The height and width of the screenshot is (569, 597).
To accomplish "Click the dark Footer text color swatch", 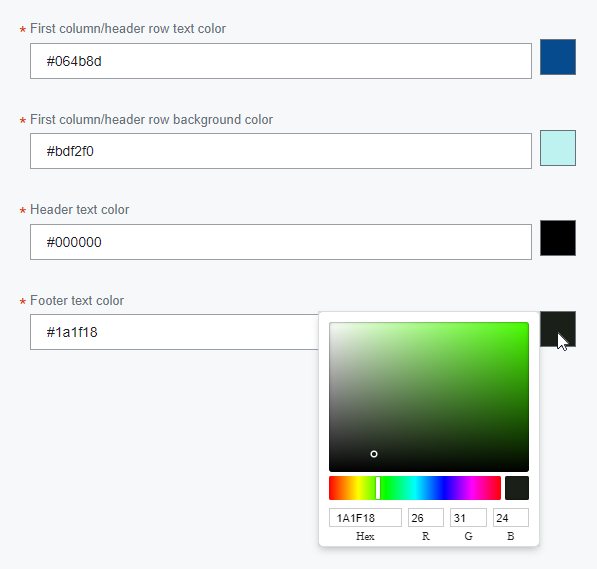I will coord(558,329).
